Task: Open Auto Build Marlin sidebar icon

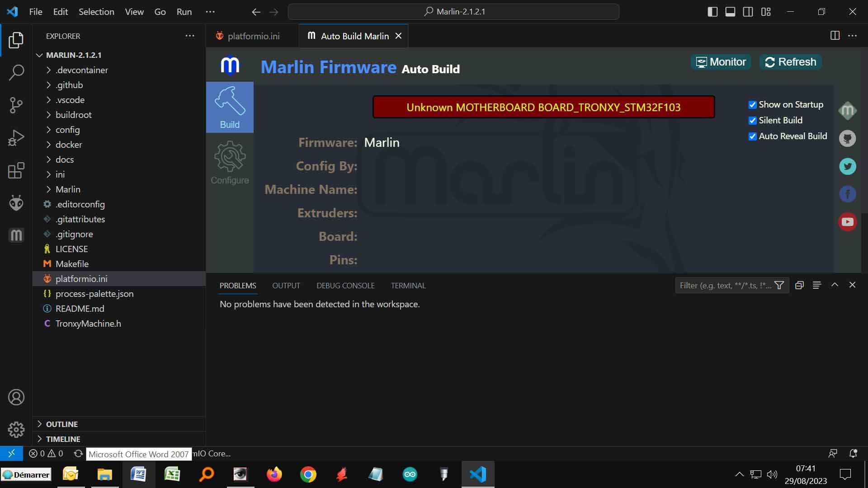Action: tap(16, 235)
